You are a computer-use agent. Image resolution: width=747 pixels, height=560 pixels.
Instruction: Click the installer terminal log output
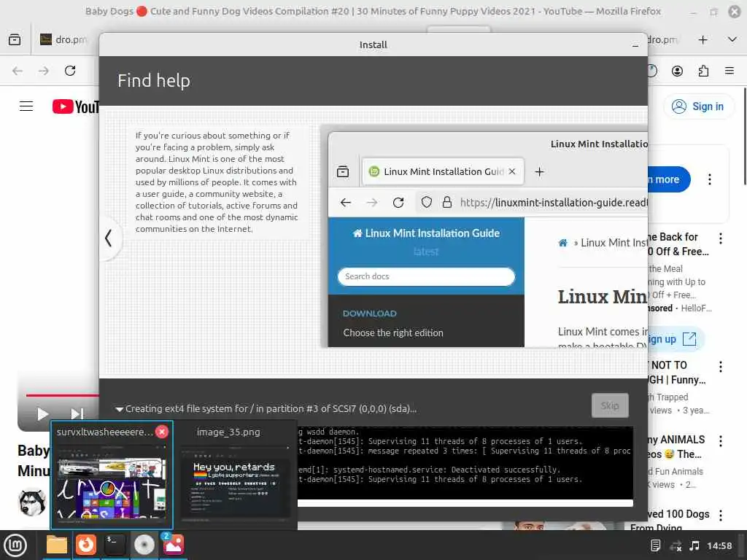tap(465, 463)
